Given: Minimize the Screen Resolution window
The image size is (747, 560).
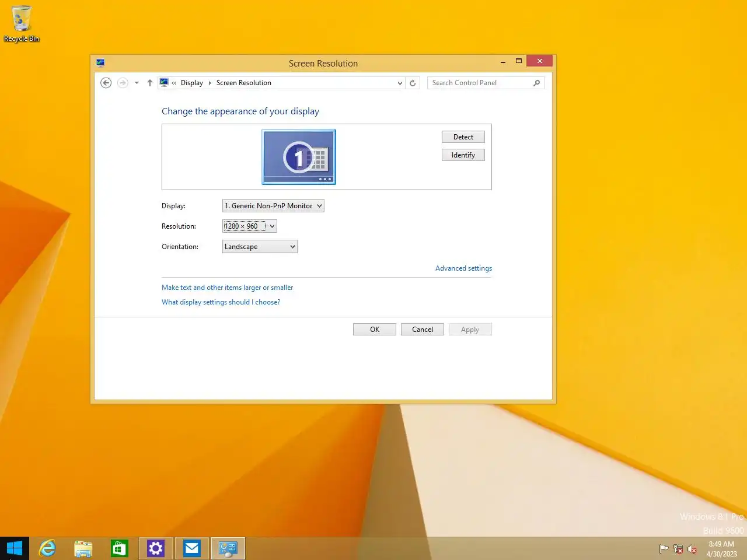Looking at the screenshot, I should pos(503,61).
